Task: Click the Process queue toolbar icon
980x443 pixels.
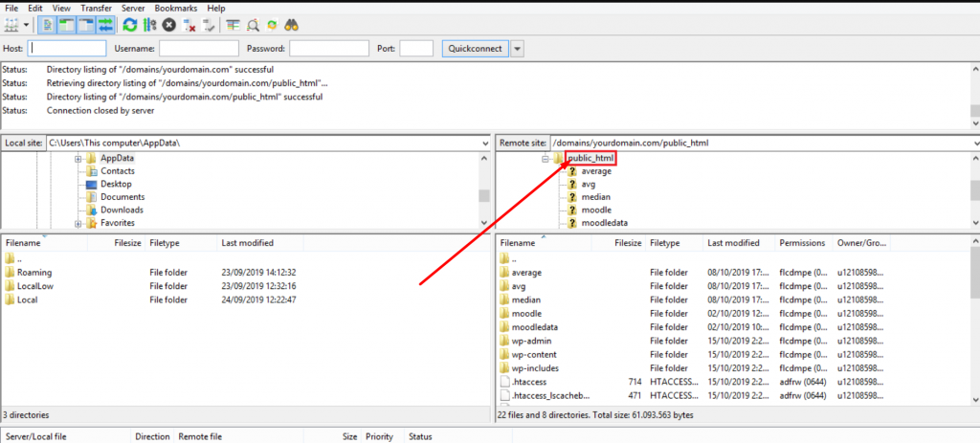Action: pos(148,25)
